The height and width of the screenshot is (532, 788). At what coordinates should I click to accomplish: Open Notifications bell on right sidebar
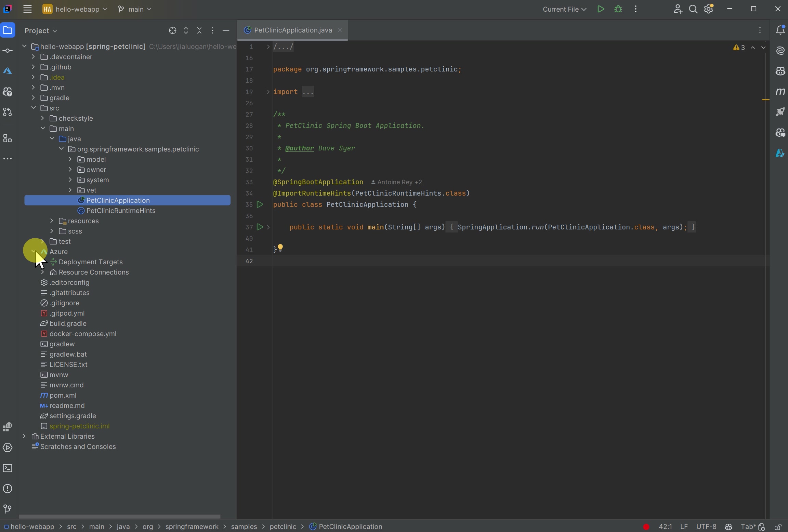pos(780,30)
